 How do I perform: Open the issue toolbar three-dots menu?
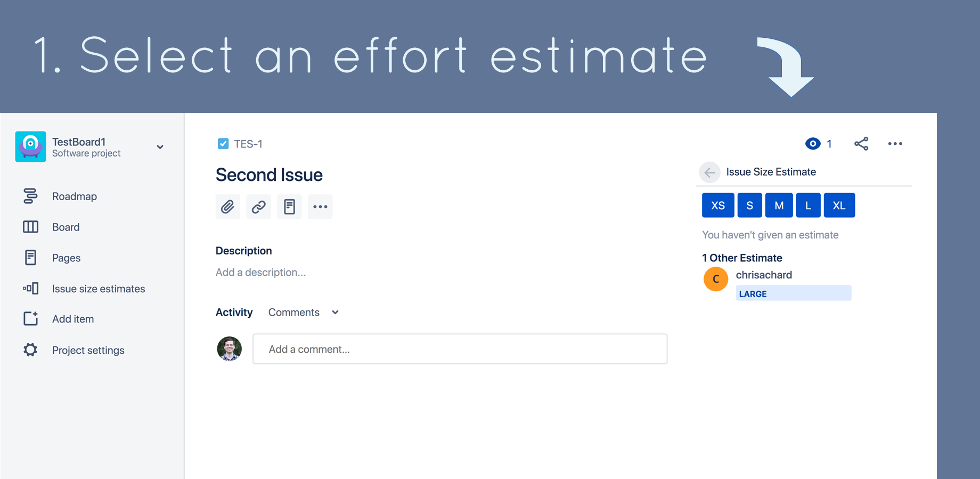click(x=320, y=207)
